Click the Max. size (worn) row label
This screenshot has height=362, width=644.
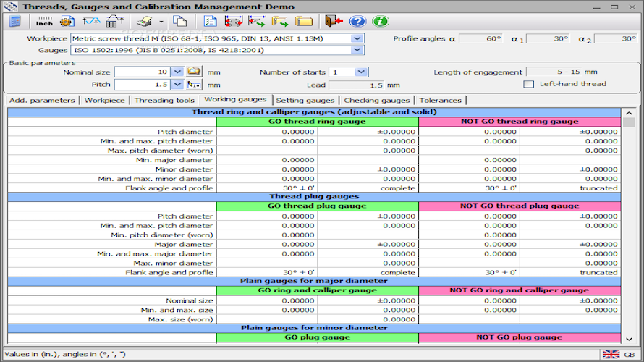click(181, 320)
